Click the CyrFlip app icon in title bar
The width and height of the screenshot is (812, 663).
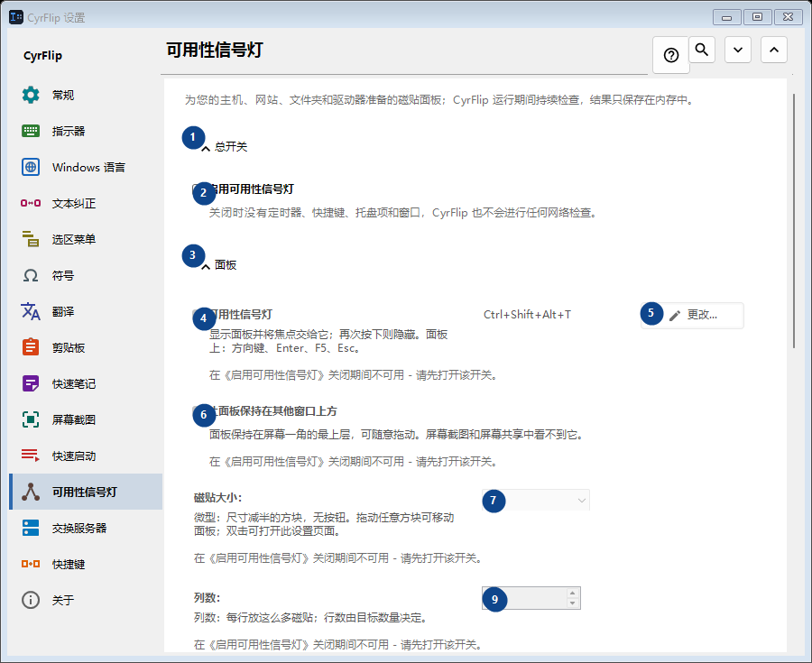click(x=16, y=17)
